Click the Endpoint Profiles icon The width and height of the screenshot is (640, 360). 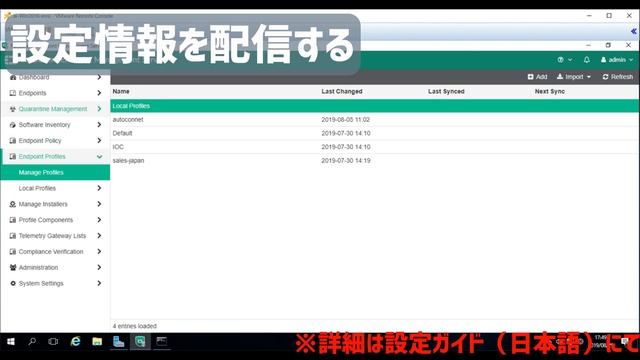coord(13,157)
